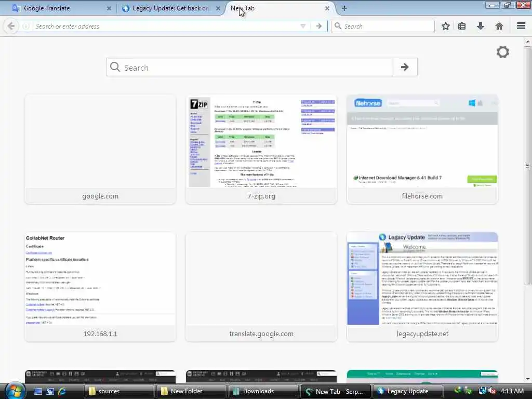Switch to the Legacy Update taskbar window
The height and width of the screenshot is (399, 532).
coord(408,391)
